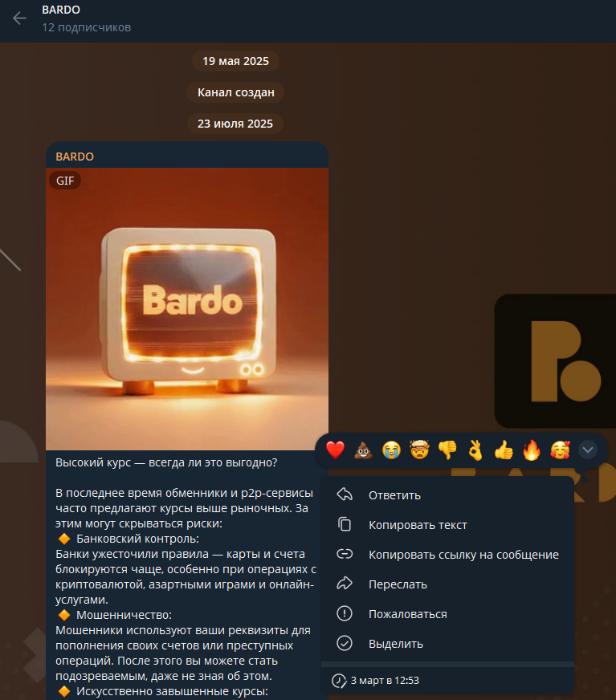The height and width of the screenshot is (700, 616).
Task: React with the smiling hearts emoji
Action: click(560, 450)
